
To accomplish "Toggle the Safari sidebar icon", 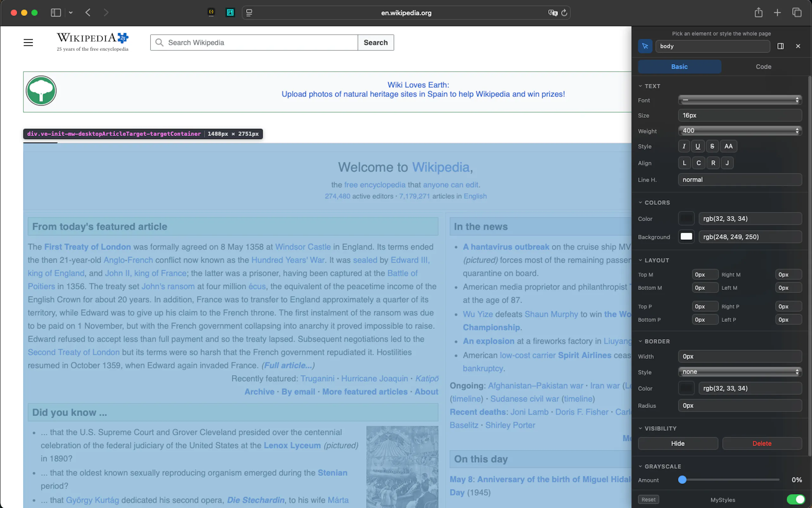I will 56,13.
